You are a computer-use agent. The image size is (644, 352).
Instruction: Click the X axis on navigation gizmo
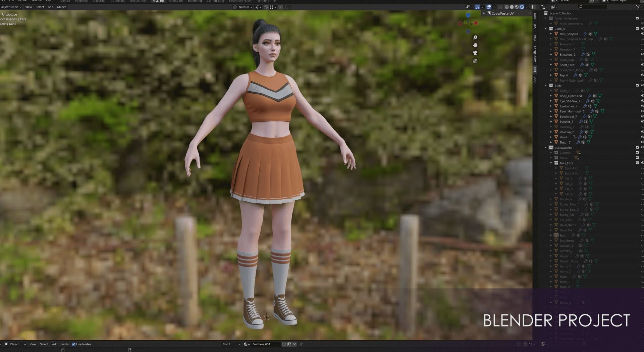point(476,23)
